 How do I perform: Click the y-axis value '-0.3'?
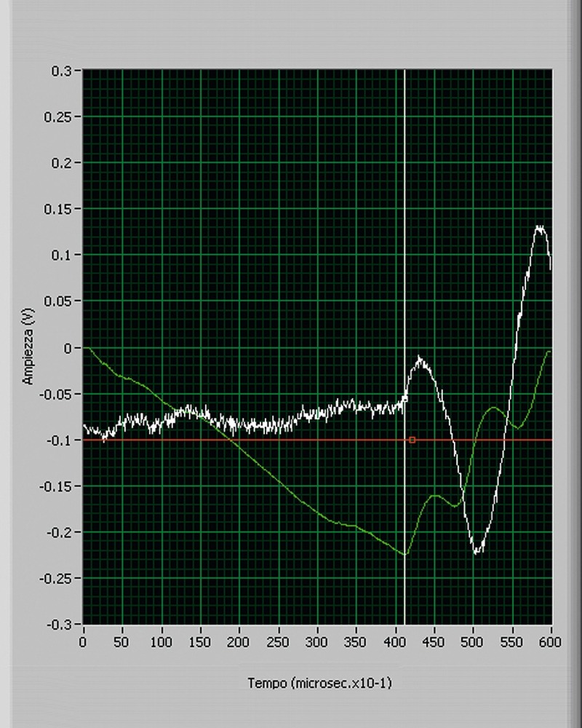[x=60, y=625]
